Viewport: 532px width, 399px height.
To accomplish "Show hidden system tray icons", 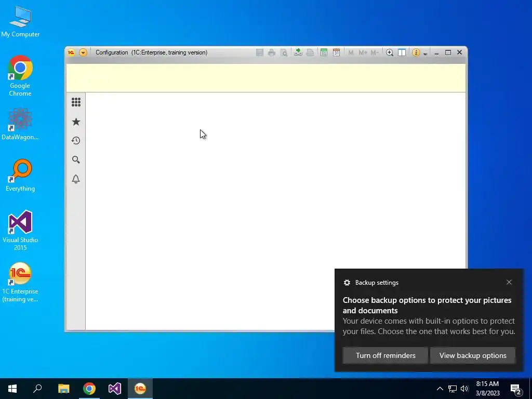I will tap(440, 389).
